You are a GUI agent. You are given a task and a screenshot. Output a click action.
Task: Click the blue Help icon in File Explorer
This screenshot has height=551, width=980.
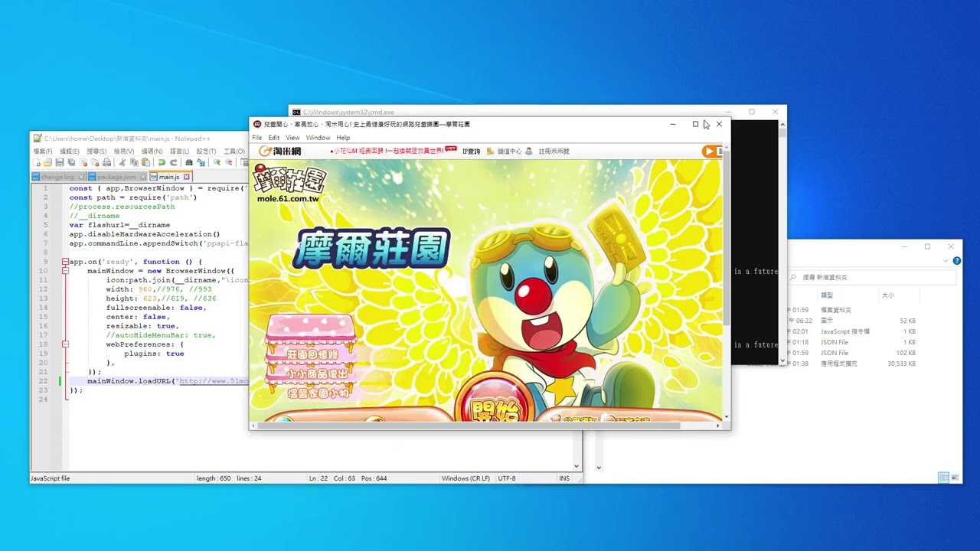click(957, 261)
